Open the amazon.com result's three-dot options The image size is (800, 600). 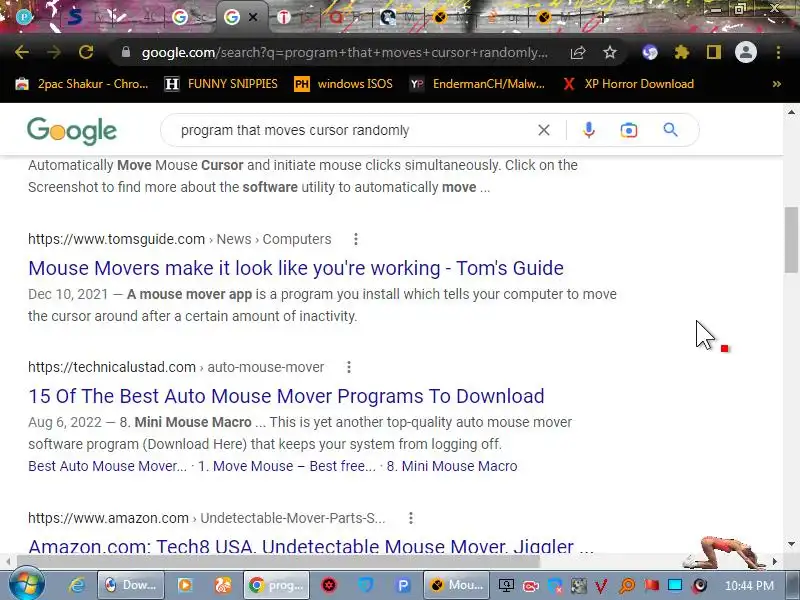point(411,518)
